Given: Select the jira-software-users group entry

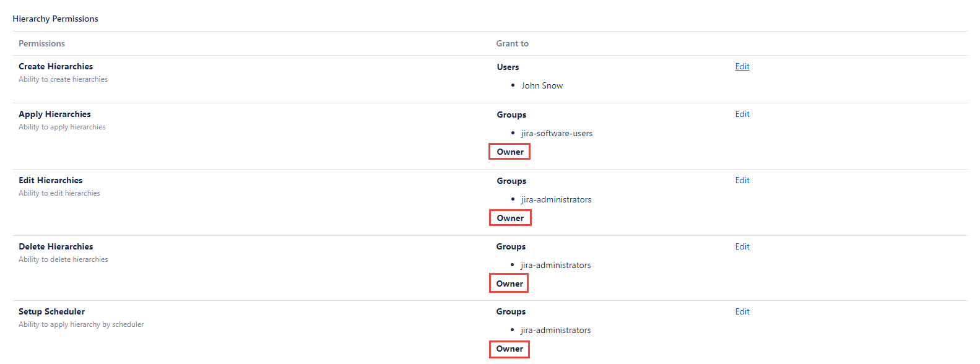Looking at the screenshot, I should (557, 134).
